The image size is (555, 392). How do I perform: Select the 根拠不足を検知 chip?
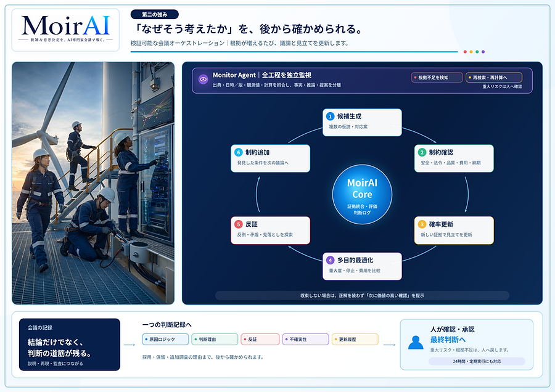[x=437, y=78]
